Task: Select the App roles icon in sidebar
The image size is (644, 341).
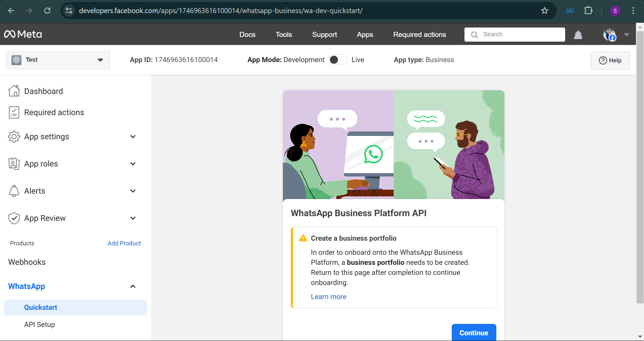Action: point(14,164)
